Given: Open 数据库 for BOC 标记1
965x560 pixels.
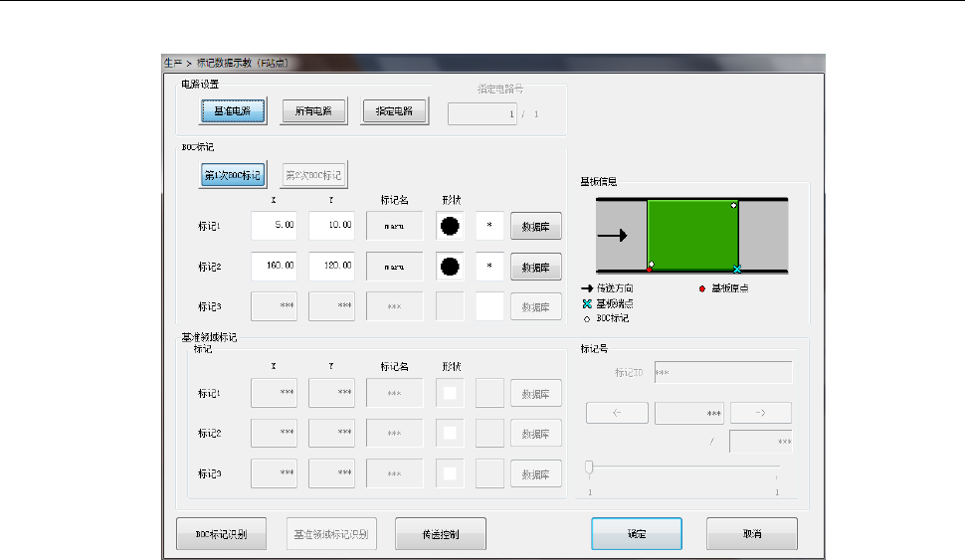Looking at the screenshot, I should [536, 227].
